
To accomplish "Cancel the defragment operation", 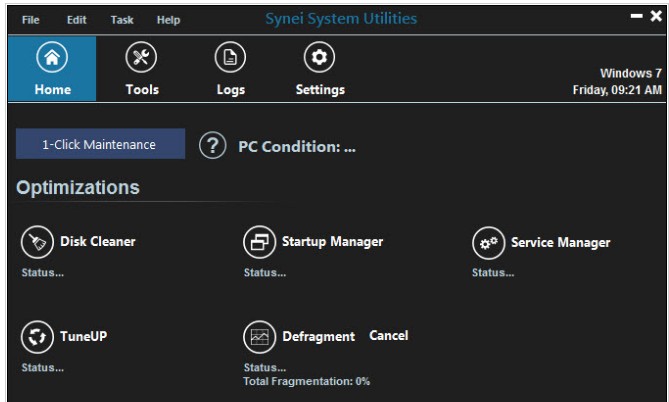I will pos(389,336).
